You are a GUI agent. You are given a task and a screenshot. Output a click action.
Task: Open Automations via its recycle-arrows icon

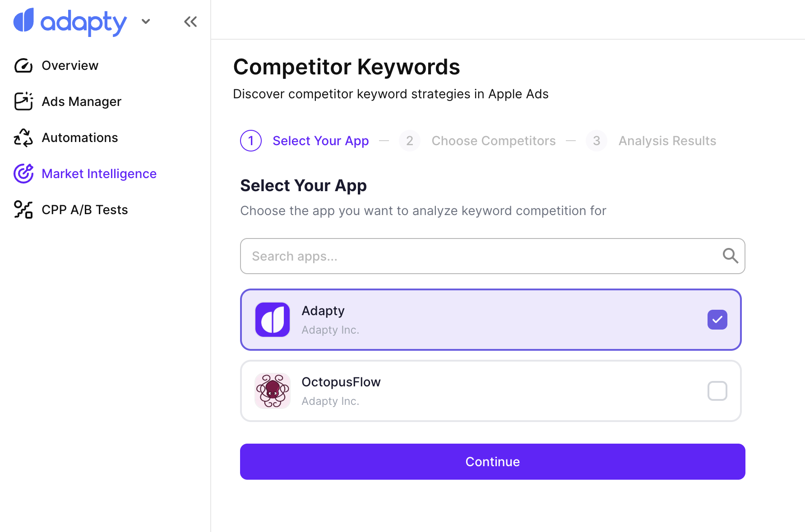(23, 138)
